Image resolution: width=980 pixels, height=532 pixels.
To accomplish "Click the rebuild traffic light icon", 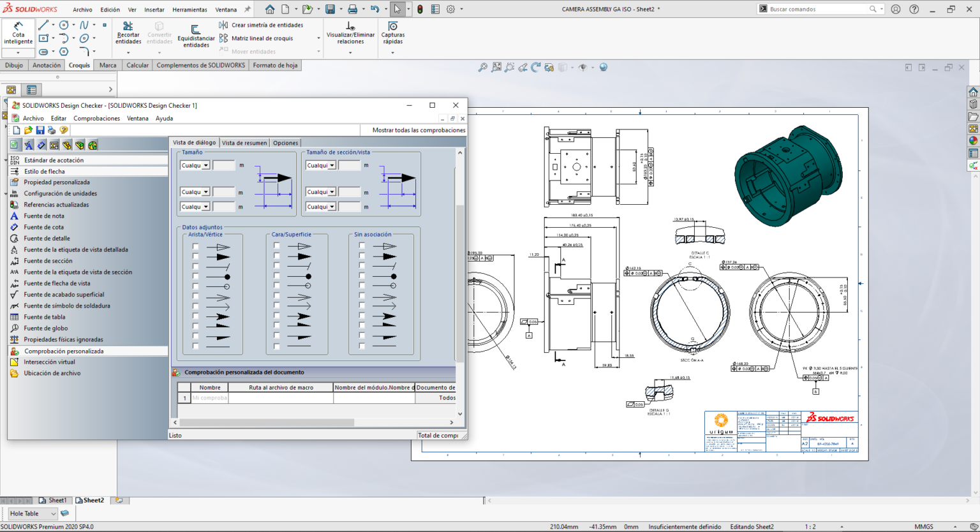I will 420,10.
